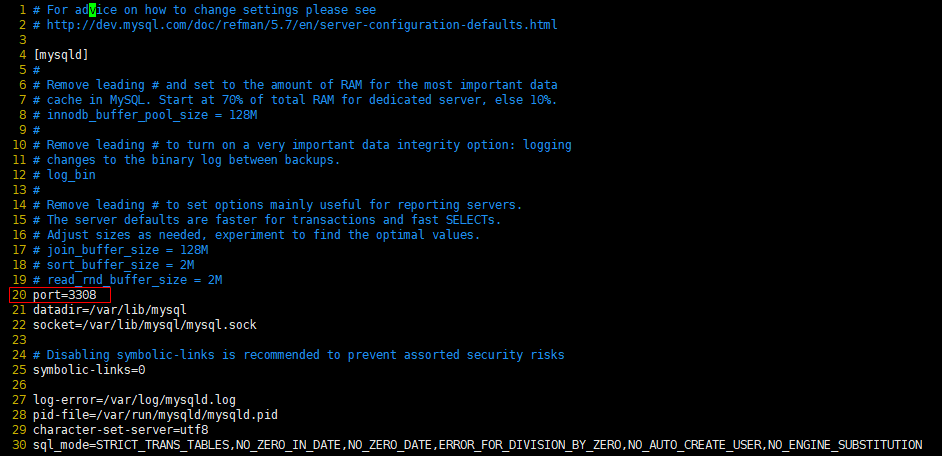Select line number 20 in the gutter

19,295
